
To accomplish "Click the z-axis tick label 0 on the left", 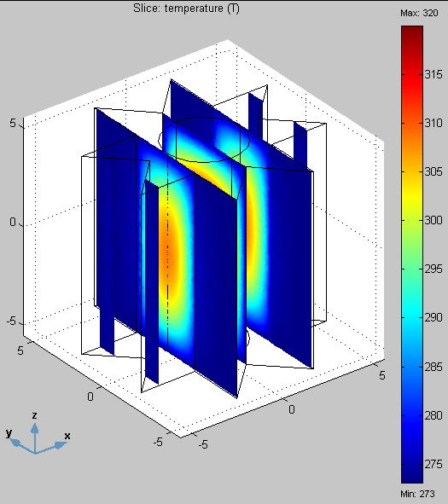I will point(13,222).
